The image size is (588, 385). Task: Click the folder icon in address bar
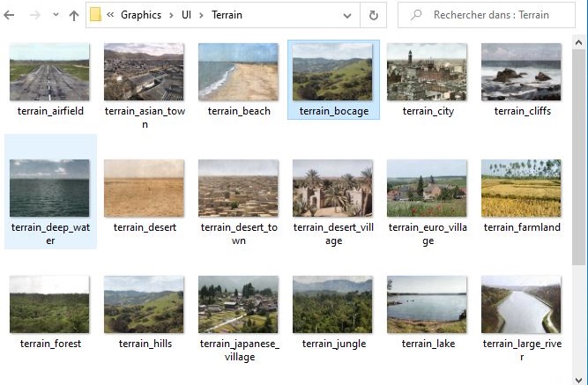click(x=95, y=15)
